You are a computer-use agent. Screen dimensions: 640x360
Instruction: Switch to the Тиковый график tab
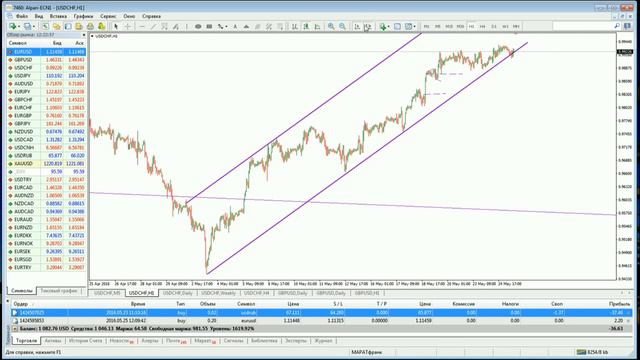click(59, 291)
